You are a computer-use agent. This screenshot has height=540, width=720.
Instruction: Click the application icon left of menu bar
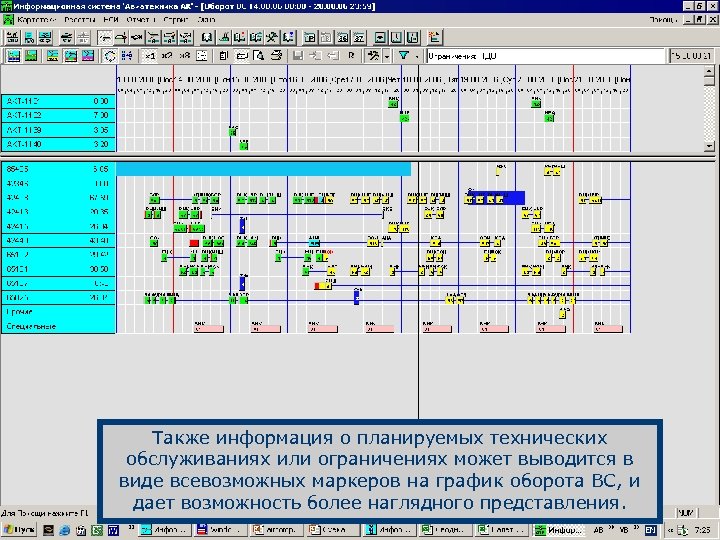(8, 20)
